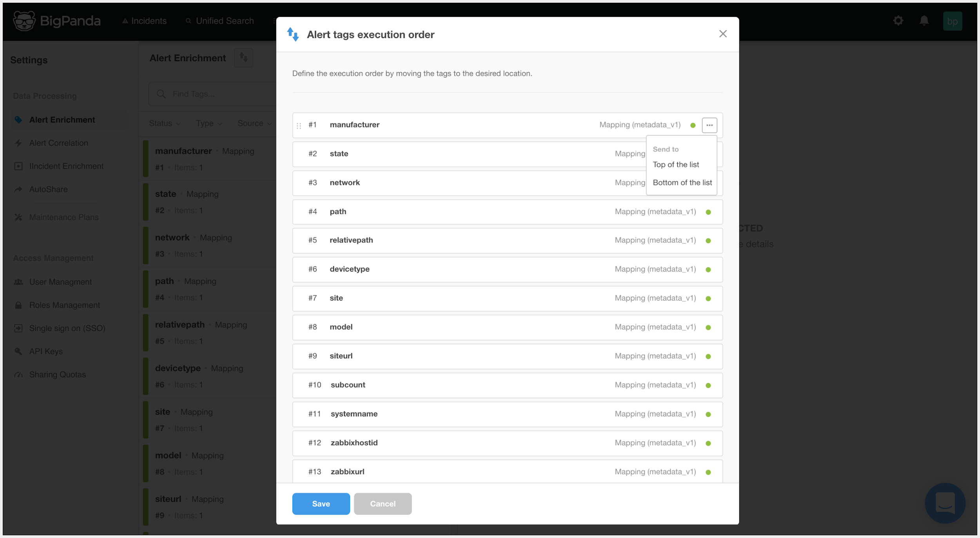Open the settings gear in the top bar
Screen dimensions: 980x538
point(898,21)
